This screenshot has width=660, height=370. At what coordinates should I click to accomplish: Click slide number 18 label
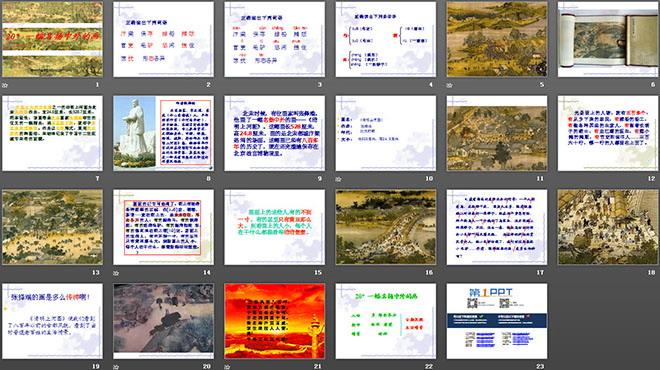click(651, 273)
